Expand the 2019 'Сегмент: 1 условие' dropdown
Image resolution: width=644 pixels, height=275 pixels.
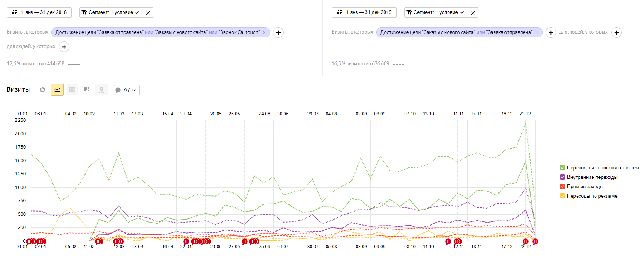coord(436,12)
